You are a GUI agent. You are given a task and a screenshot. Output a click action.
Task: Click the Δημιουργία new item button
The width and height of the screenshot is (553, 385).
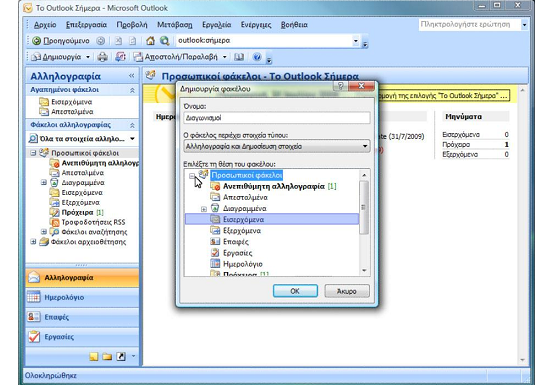tap(57, 57)
